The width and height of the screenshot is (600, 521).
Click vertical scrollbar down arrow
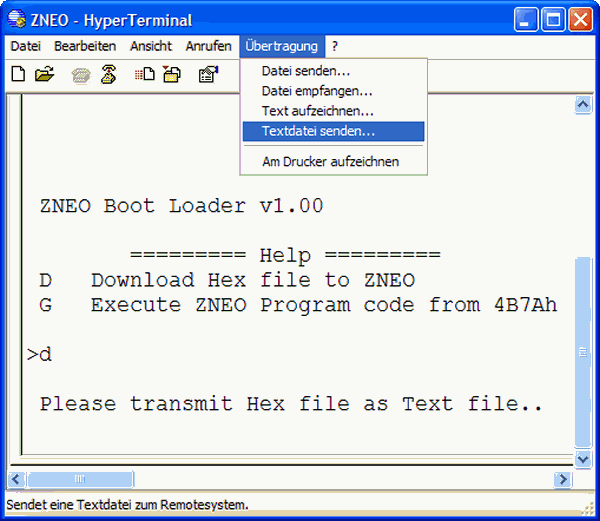[x=583, y=458]
